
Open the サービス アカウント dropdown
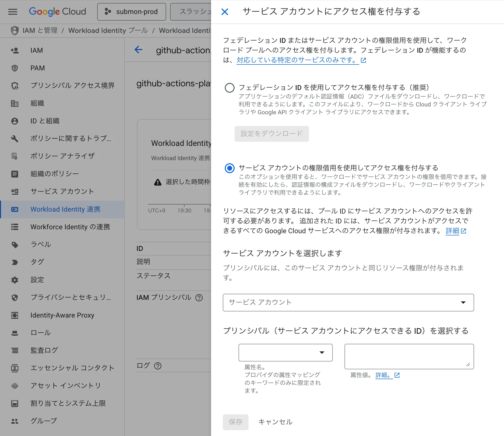click(x=348, y=302)
